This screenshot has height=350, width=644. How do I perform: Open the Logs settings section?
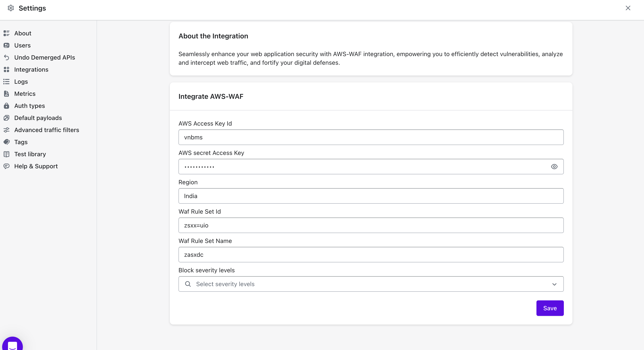[21, 82]
